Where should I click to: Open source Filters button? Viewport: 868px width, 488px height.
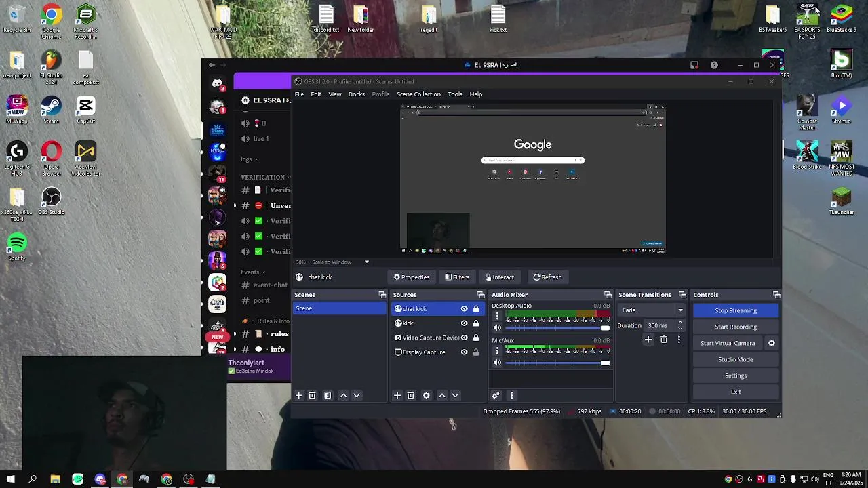click(x=457, y=277)
